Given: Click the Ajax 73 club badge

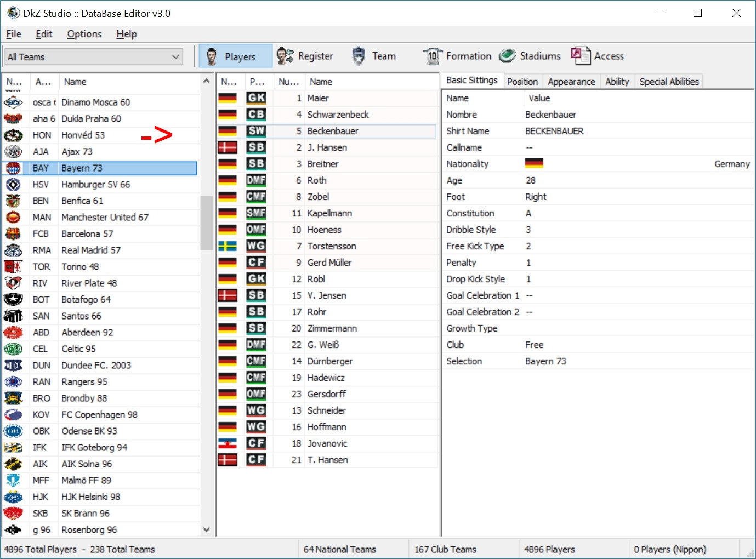Looking at the screenshot, I should pos(13,152).
